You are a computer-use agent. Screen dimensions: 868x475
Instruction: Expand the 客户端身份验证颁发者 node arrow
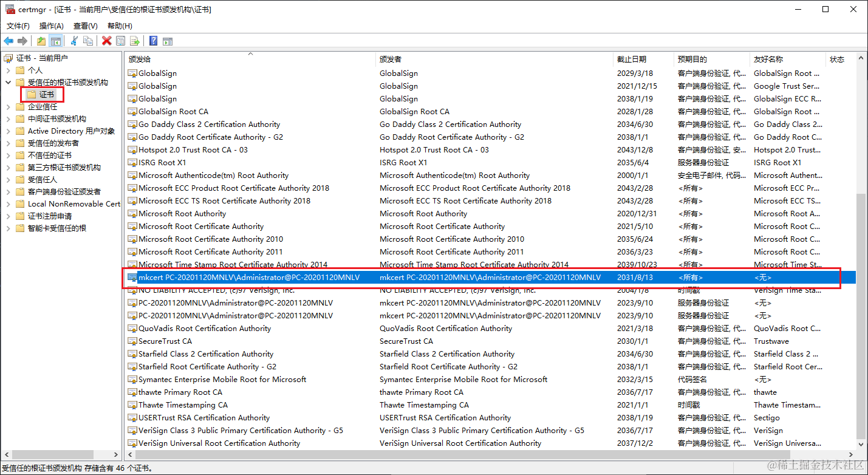point(8,192)
